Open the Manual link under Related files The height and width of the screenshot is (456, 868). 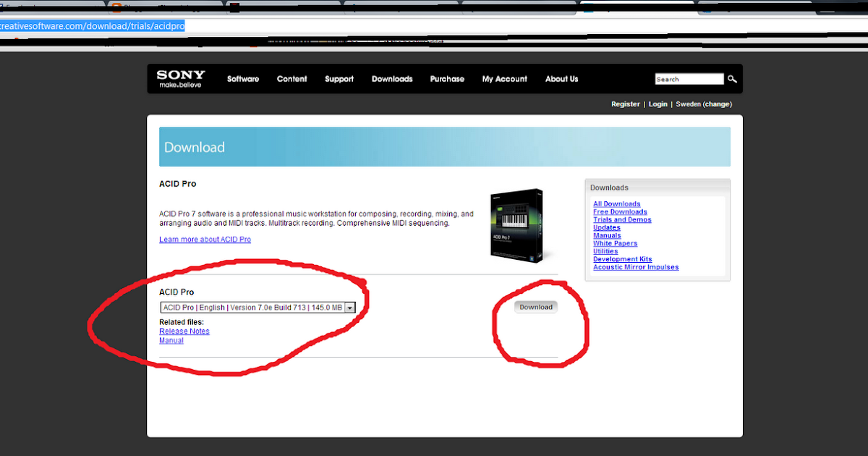171,340
